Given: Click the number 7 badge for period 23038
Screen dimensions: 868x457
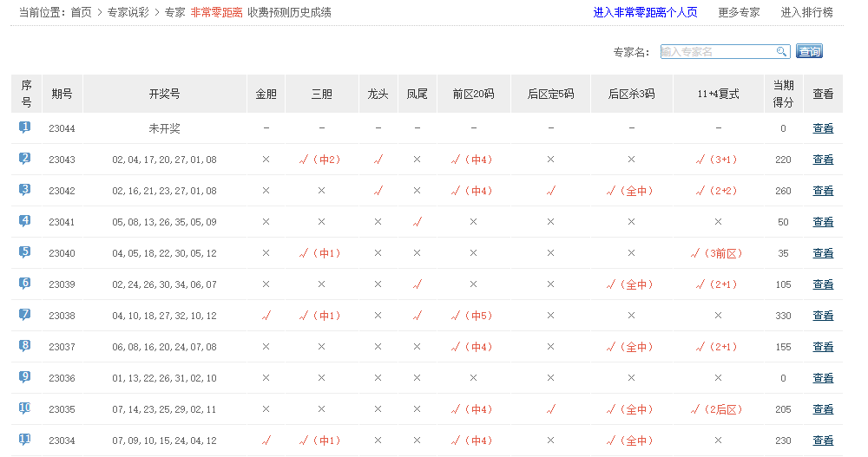Looking at the screenshot, I should click(25, 315).
